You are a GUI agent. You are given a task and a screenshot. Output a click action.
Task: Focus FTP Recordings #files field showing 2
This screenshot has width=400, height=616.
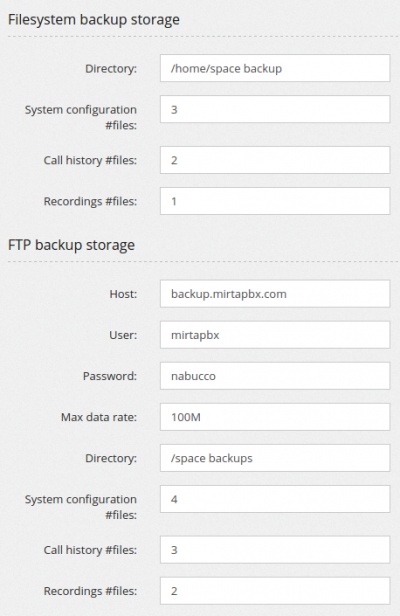coord(275,591)
